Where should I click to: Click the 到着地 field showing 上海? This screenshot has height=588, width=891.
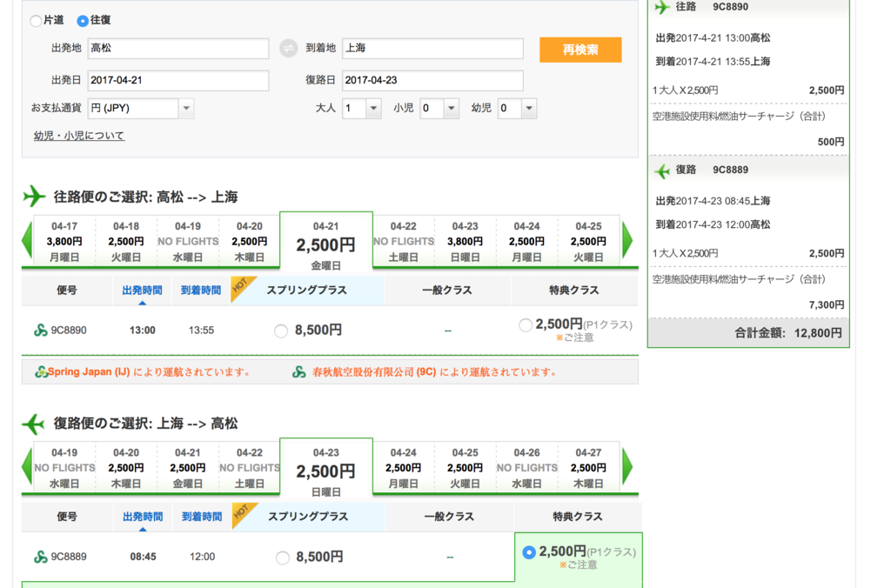tap(432, 49)
